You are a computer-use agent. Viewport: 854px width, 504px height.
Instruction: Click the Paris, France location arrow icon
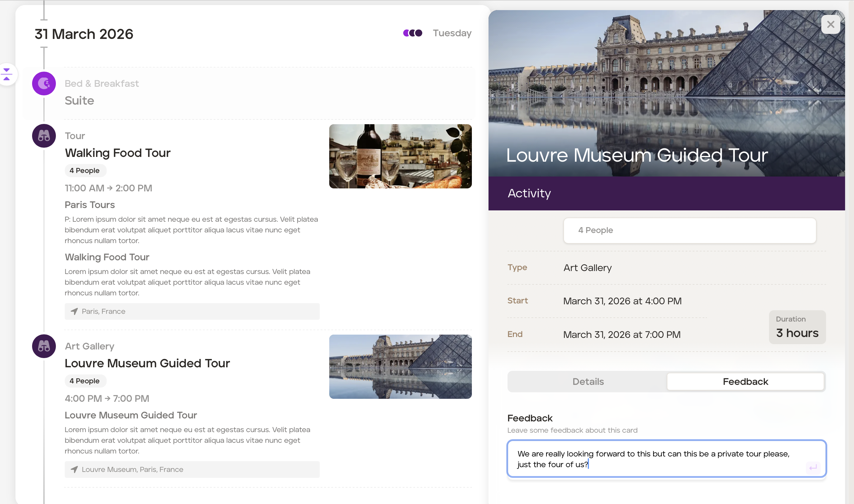(74, 311)
